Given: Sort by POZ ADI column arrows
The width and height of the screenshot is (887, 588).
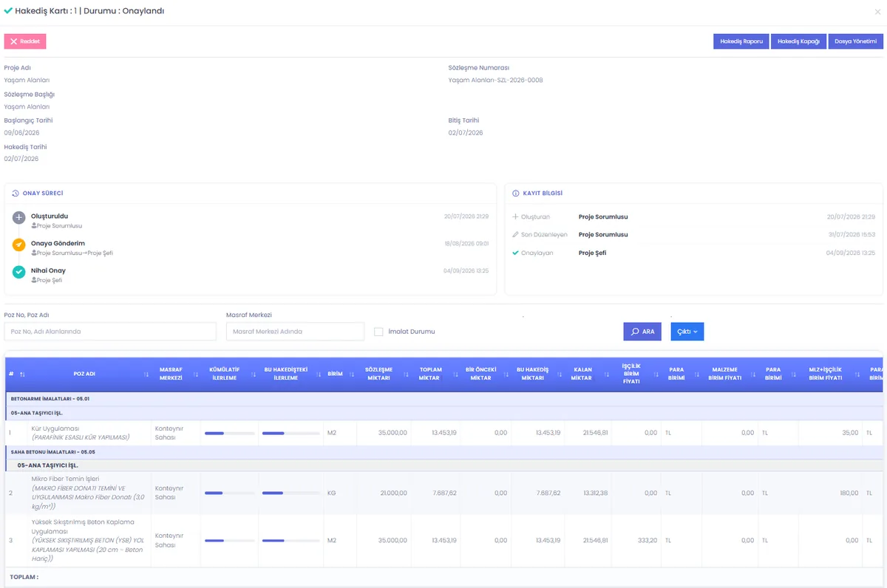Looking at the screenshot, I should point(146,374).
